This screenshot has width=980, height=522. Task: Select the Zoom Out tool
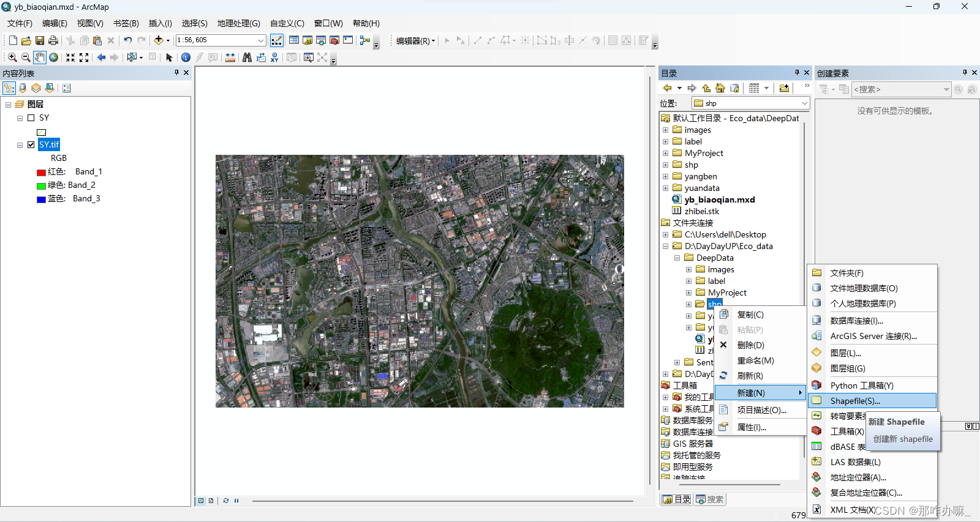pyautogui.click(x=26, y=58)
